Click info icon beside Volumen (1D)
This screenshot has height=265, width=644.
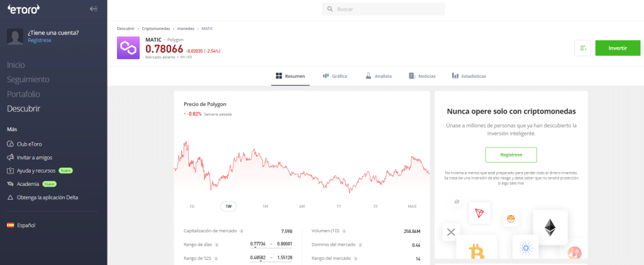[344, 231]
